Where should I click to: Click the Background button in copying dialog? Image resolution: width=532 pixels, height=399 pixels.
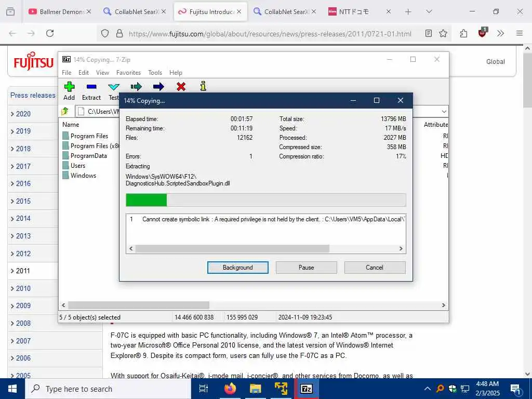point(238,268)
